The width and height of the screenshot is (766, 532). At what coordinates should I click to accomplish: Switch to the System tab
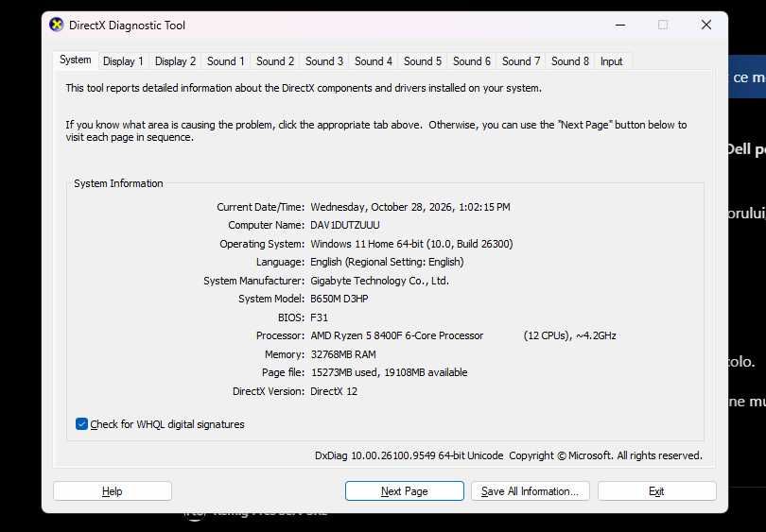[76, 60]
